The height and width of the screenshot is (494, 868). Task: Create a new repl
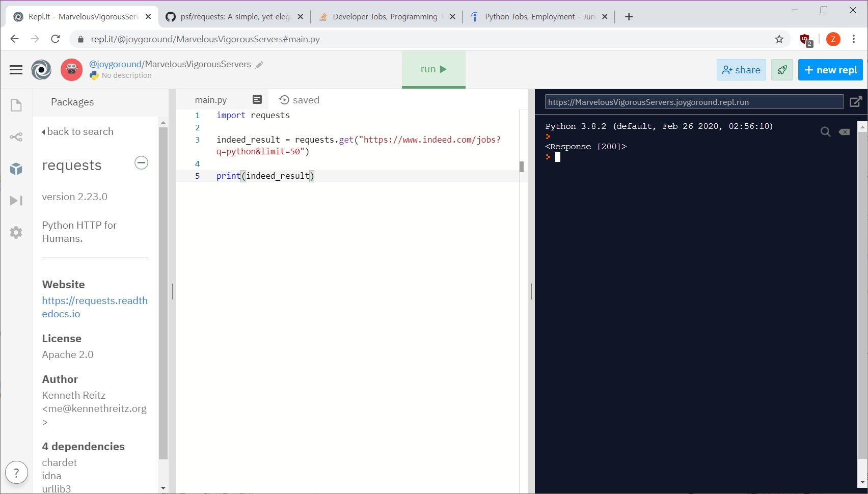pyautogui.click(x=830, y=70)
